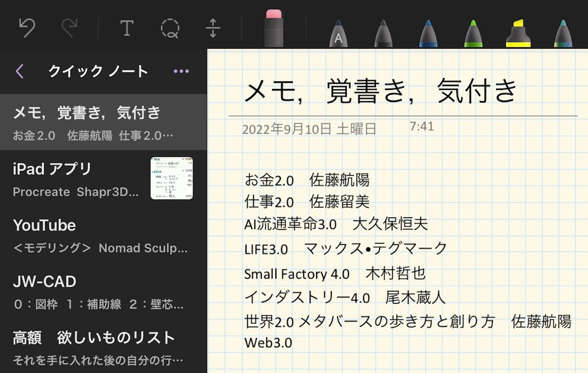Enable vertical scroll mode icon

tap(213, 28)
